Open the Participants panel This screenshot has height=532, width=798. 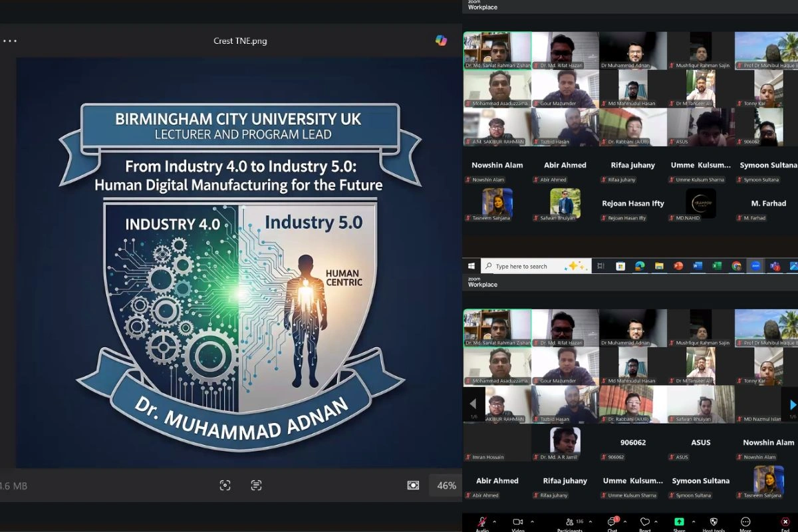click(x=570, y=522)
